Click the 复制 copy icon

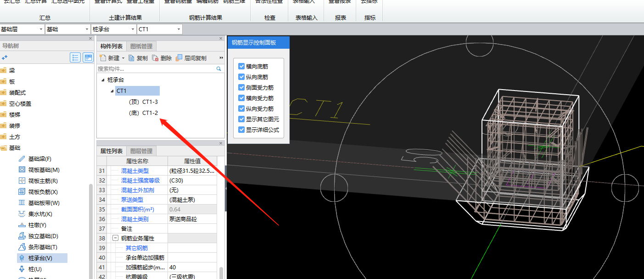(x=132, y=58)
